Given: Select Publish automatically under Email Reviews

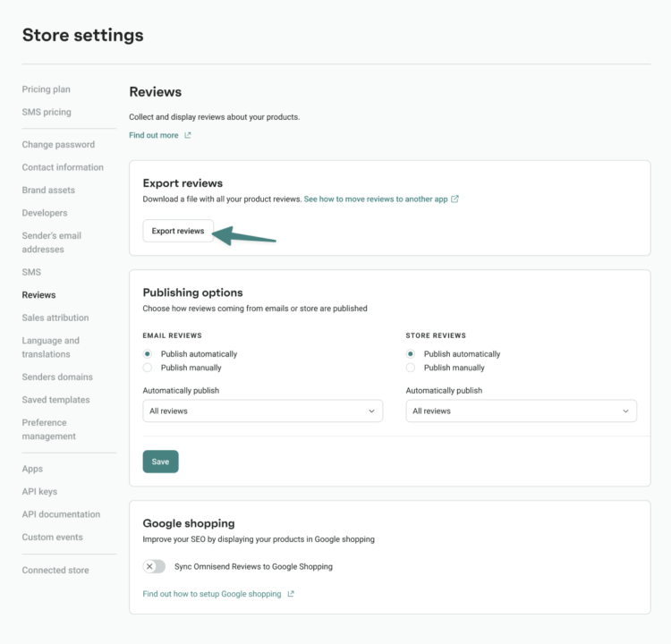Looking at the screenshot, I should pos(148,354).
